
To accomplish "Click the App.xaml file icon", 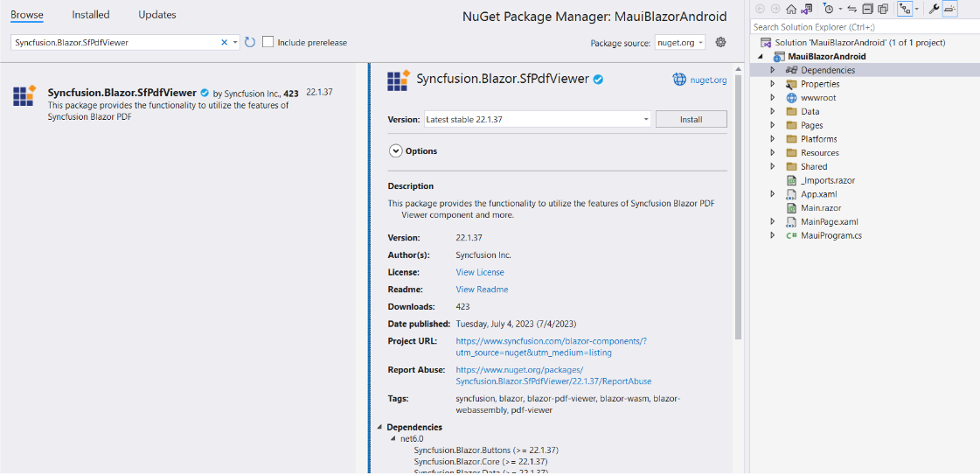I will 791,193.
